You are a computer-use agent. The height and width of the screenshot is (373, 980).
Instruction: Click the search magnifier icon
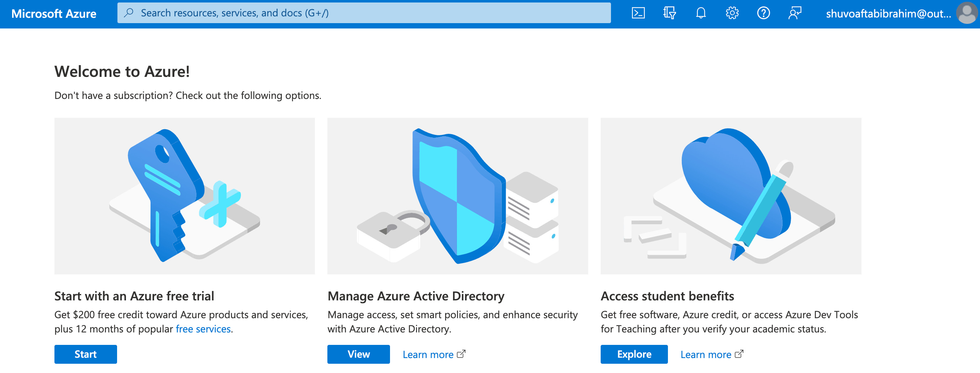click(x=128, y=13)
